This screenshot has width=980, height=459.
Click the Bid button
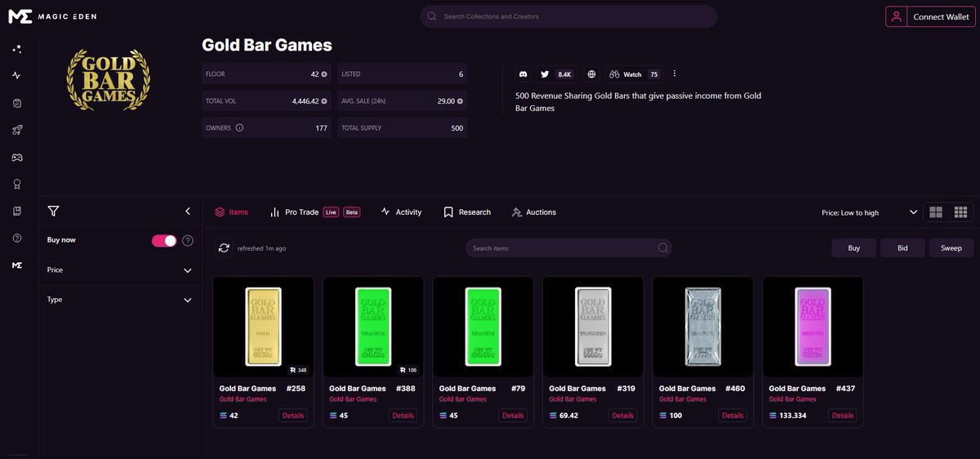click(x=902, y=247)
